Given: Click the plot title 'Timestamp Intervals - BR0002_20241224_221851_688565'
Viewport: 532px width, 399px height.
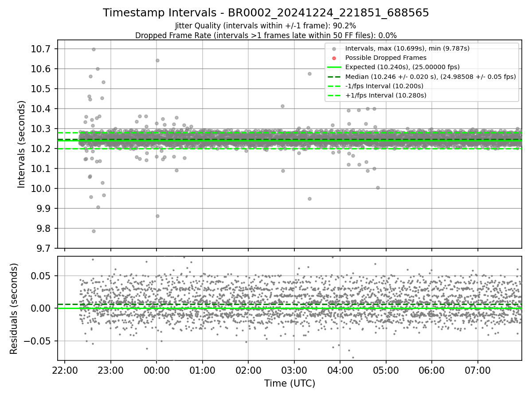Looking at the screenshot, I should pos(266,13).
